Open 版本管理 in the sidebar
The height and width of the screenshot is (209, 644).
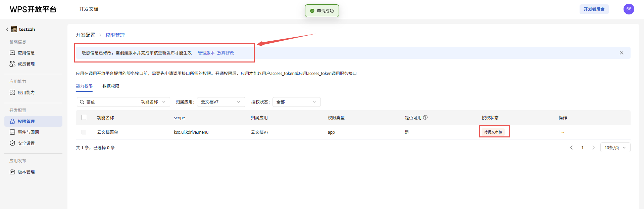[x=26, y=172]
